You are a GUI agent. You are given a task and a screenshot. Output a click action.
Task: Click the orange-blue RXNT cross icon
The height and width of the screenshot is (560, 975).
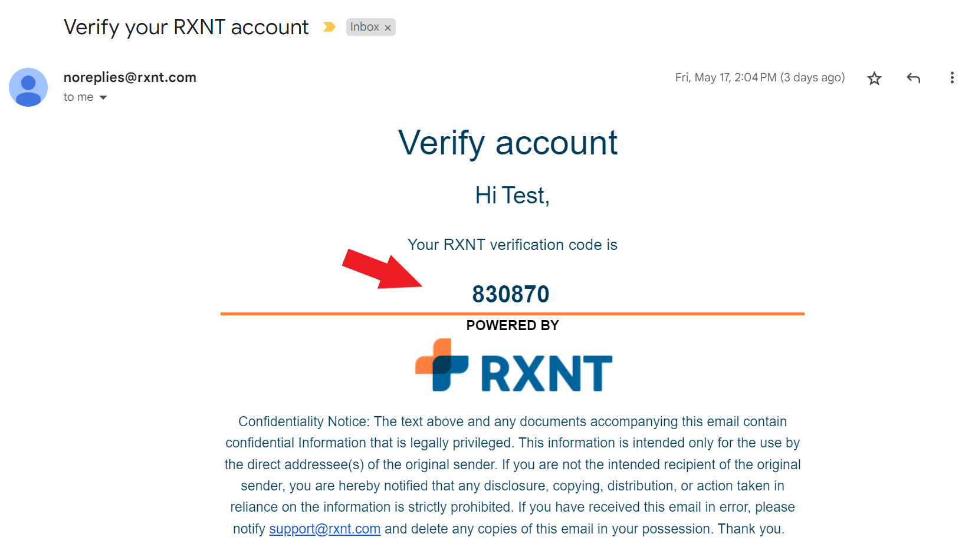[x=442, y=365]
